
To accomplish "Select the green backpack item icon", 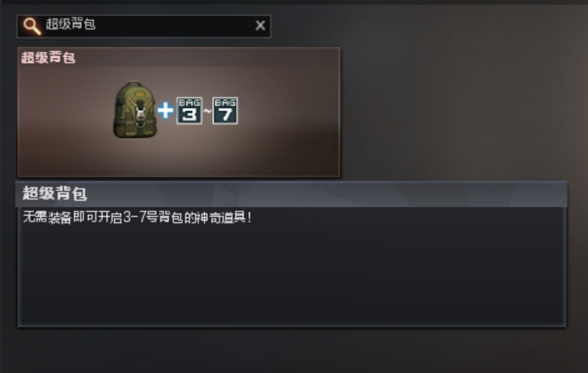I will pyautogui.click(x=134, y=110).
